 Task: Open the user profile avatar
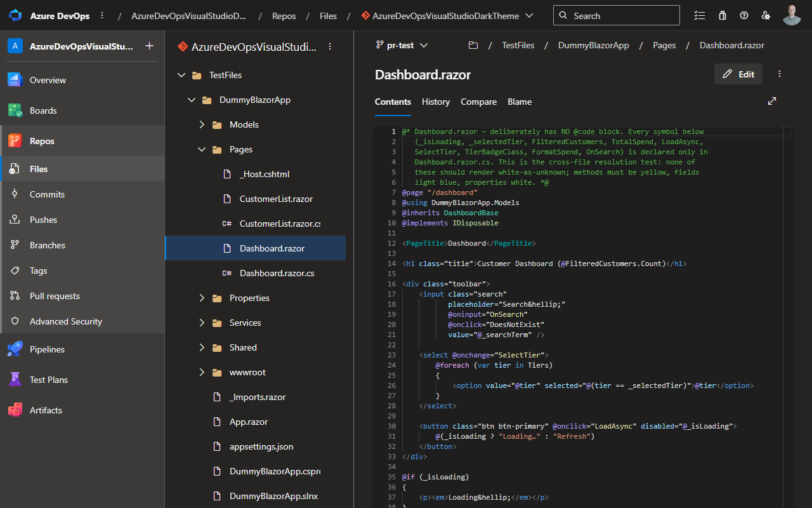(x=792, y=15)
